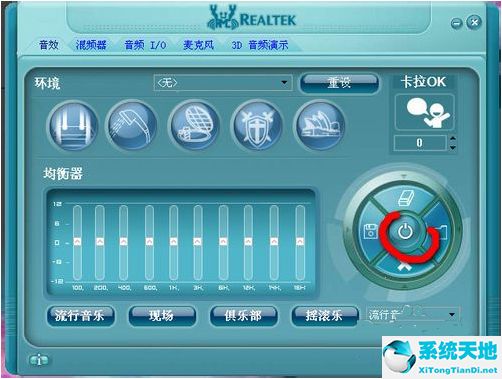
Task: Click the 重设 reset button
Action: pyautogui.click(x=339, y=83)
